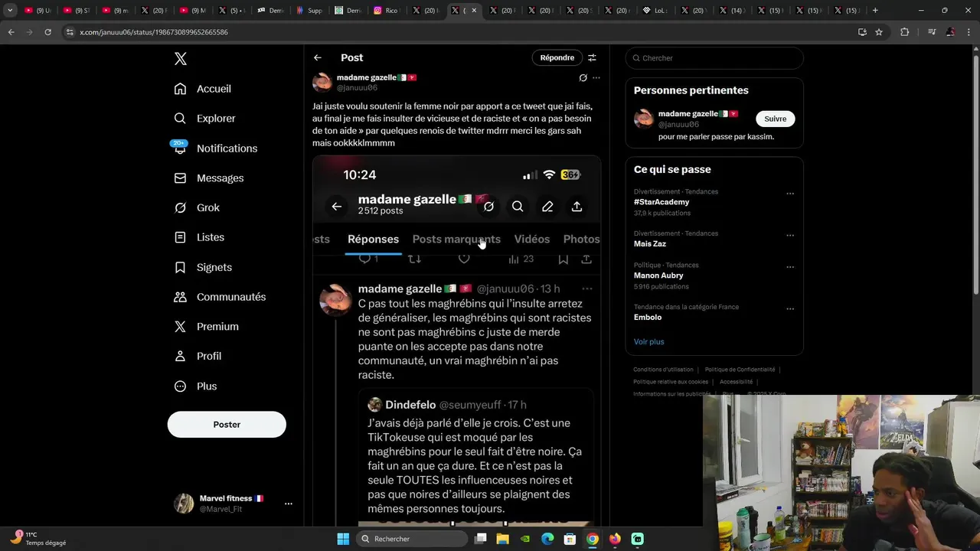The height and width of the screenshot is (551, 980).
Task: Switch to the Instagram Rico tab
Action: pyautogui.click(x=388, y=11)
